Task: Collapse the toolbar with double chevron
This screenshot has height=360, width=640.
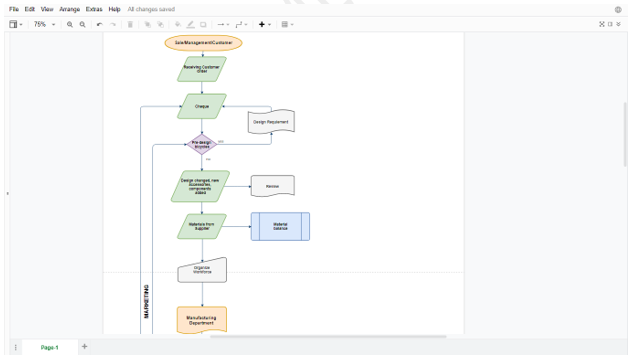Action: coord(618,24)
